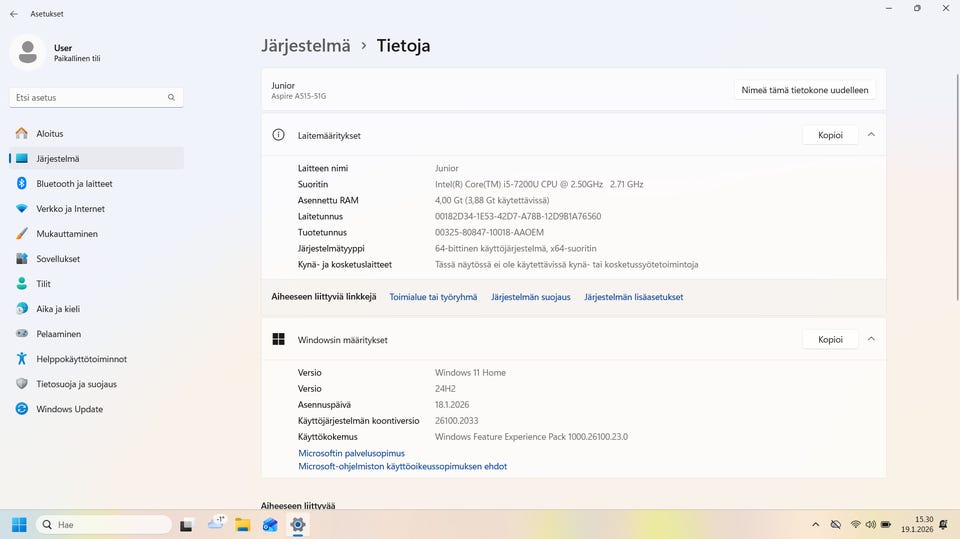The image size is (960, 539).
Task: Open the Järjestelmän suojaus link
Action: coord(531,297)
